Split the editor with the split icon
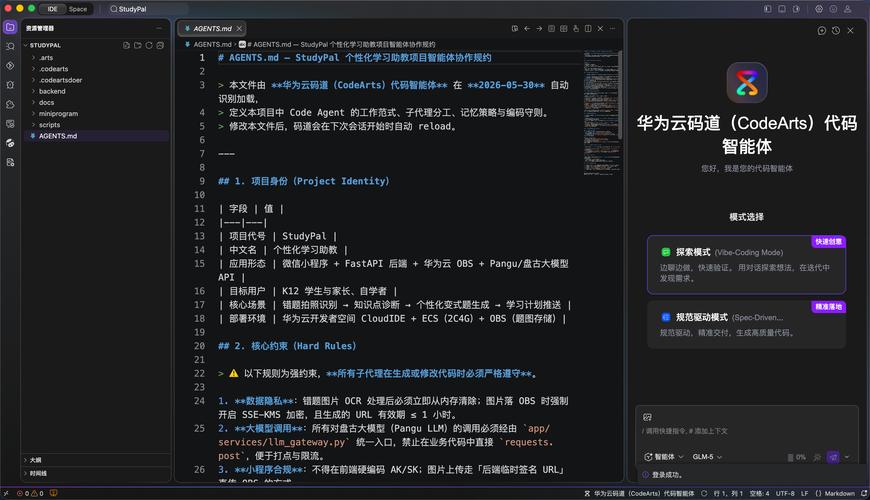The height and width of the screenshot is (500, 870). tap(588, 28)
